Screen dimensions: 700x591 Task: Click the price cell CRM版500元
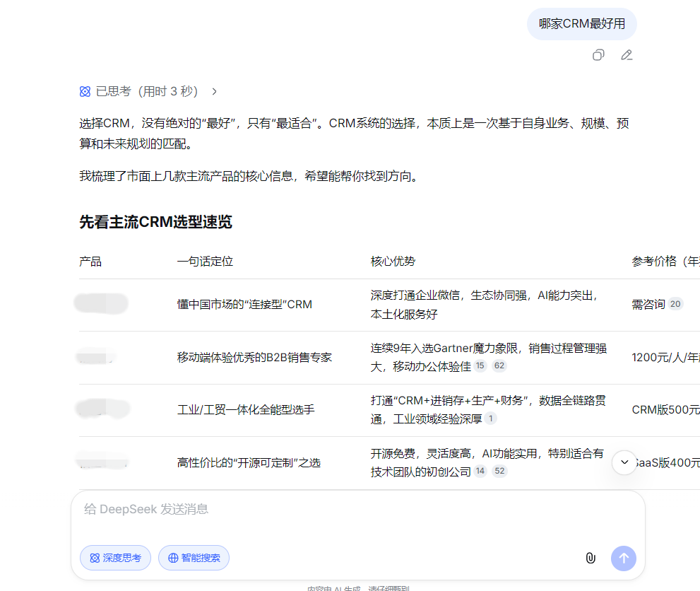click(665, 409)
